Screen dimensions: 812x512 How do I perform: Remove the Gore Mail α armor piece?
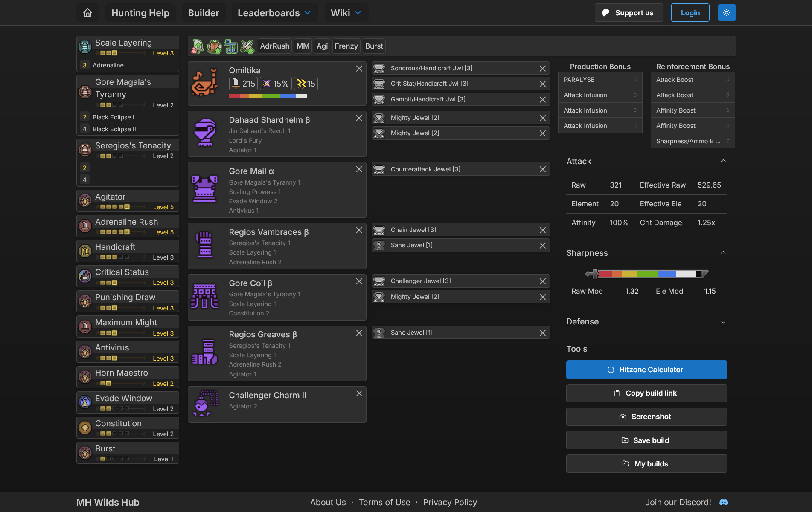pyautogui.click(x=359, y=169)
